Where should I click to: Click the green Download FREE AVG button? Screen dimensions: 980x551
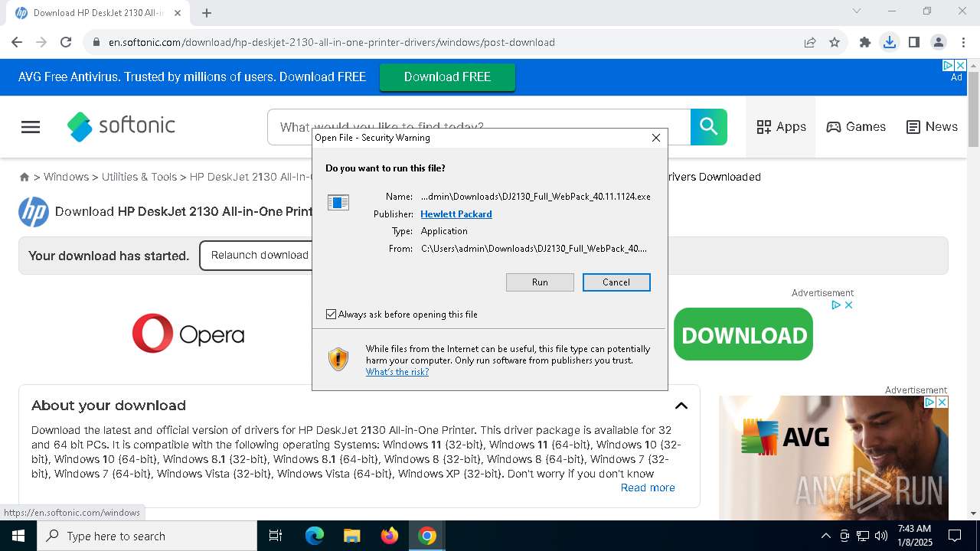coord(447,77)
